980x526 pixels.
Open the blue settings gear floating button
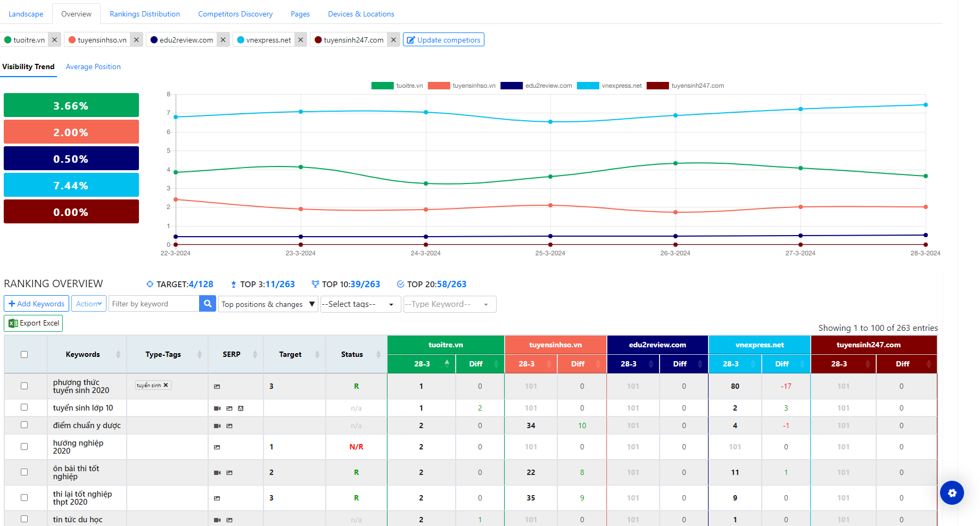952,492
